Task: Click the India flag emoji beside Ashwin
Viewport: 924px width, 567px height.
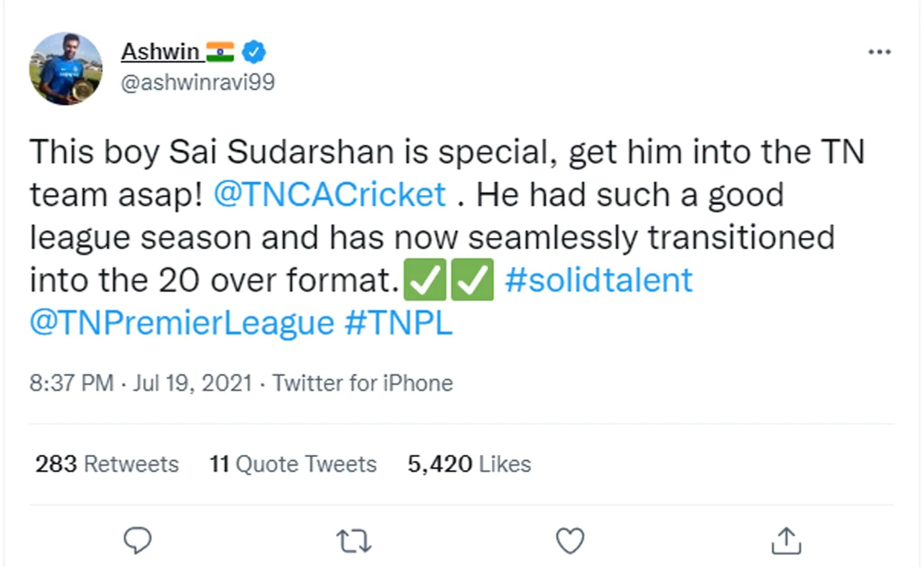Action: click(x=220, y=52)
